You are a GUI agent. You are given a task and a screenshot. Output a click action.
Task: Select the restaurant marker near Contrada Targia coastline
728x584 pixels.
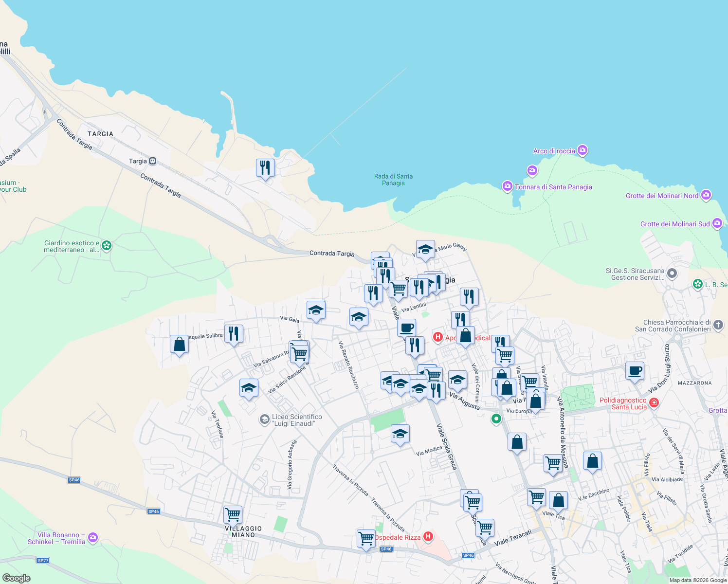click(266, 167)
